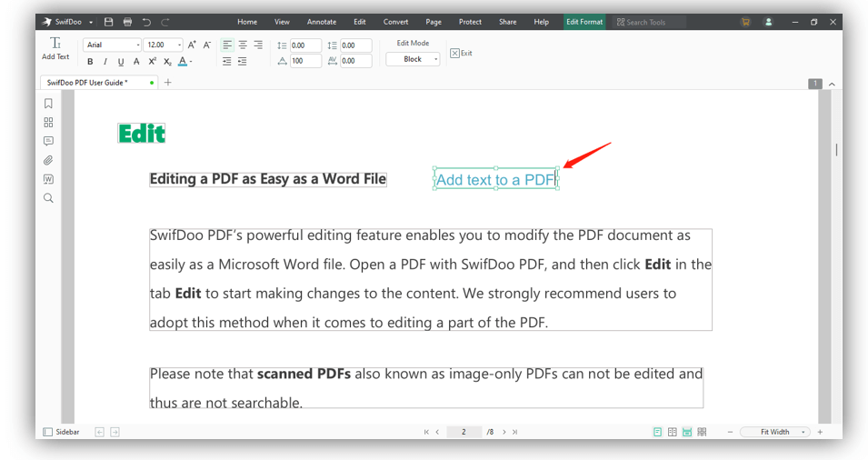Viewport: 868px width, 460px height.
Task: Jump to the first page
Action: click(x=426, y=432)
